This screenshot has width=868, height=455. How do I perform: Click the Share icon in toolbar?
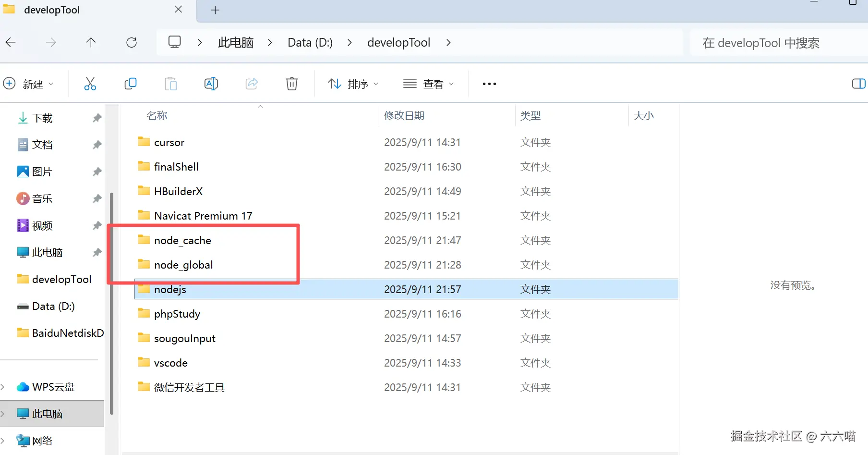(252, 84)
